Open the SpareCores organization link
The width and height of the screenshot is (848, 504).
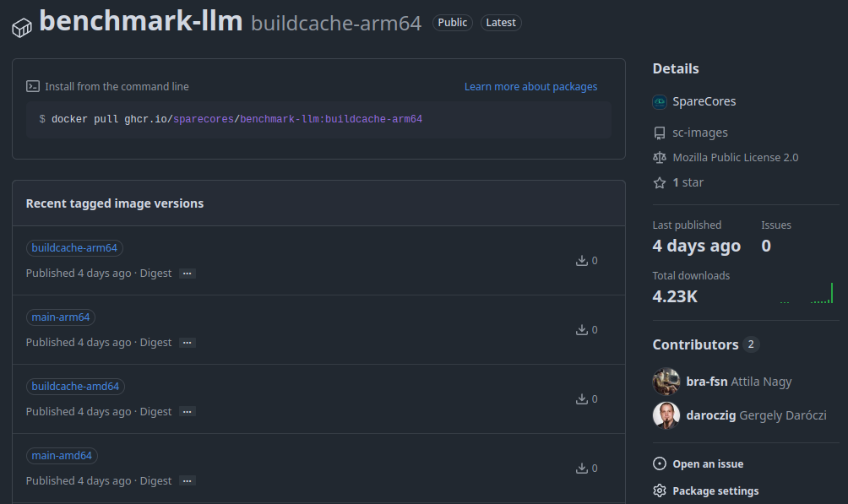click(704, 101)
